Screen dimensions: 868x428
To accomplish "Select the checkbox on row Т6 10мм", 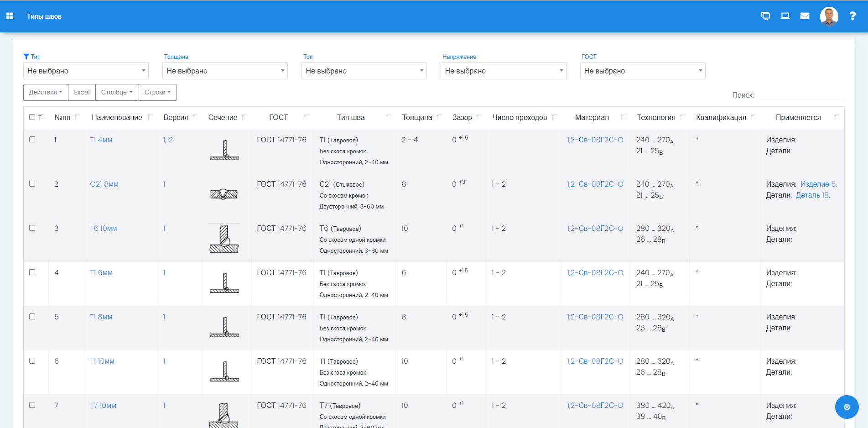I will click(32, 228).
